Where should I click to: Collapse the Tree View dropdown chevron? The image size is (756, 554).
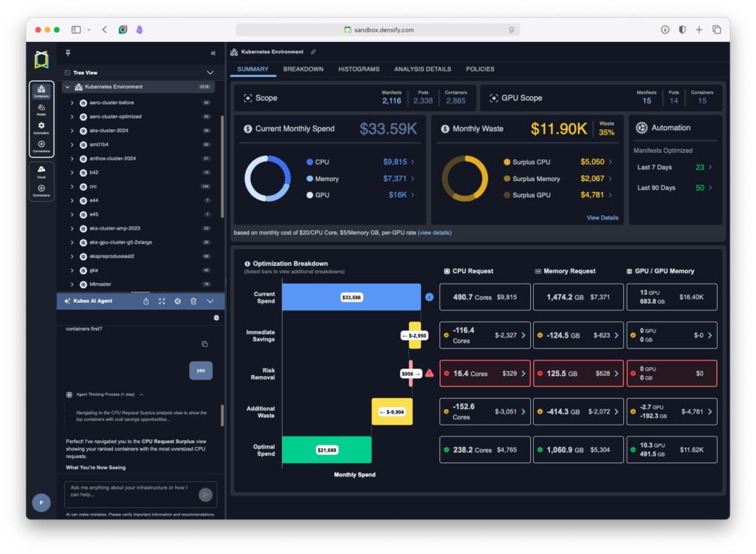click(x=210, y=72)
